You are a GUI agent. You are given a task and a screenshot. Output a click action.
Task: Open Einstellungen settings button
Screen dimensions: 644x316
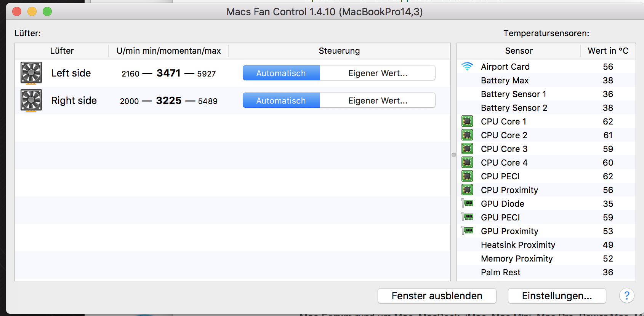pyautogui.click(x=557, y=296)
